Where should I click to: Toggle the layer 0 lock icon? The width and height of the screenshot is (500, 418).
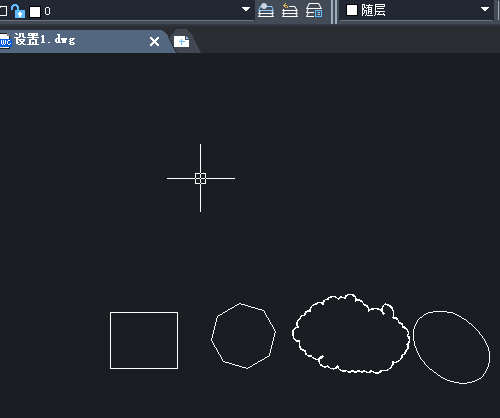(18, 11)
